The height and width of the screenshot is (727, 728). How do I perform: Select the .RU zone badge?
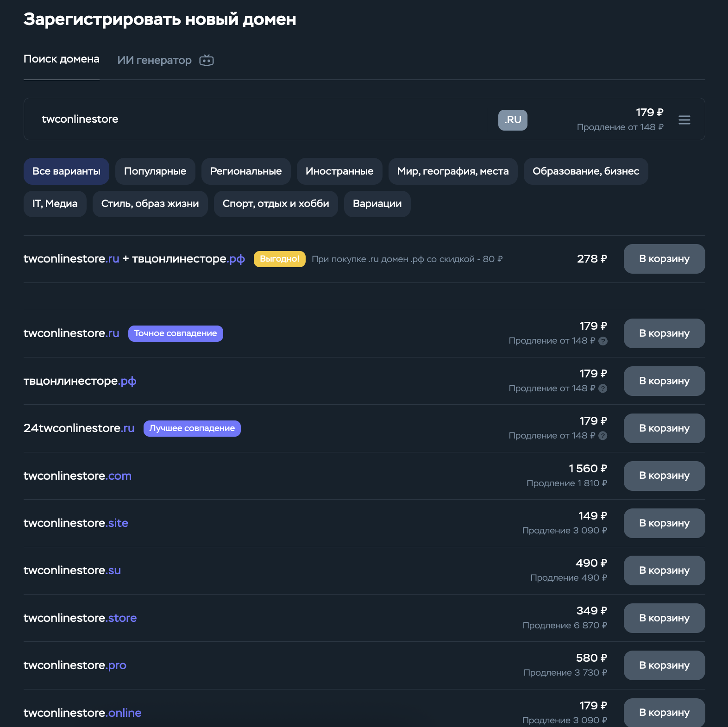(513, 120)
